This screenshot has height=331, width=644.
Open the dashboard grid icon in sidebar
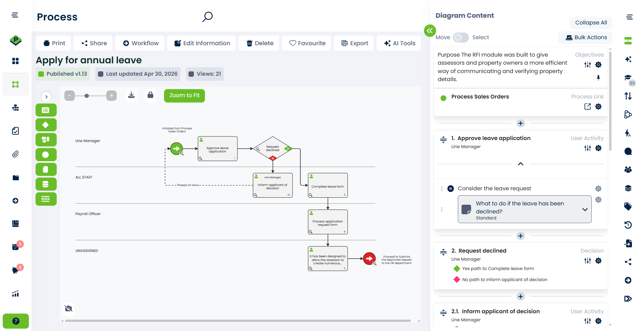tap(15, 61)
